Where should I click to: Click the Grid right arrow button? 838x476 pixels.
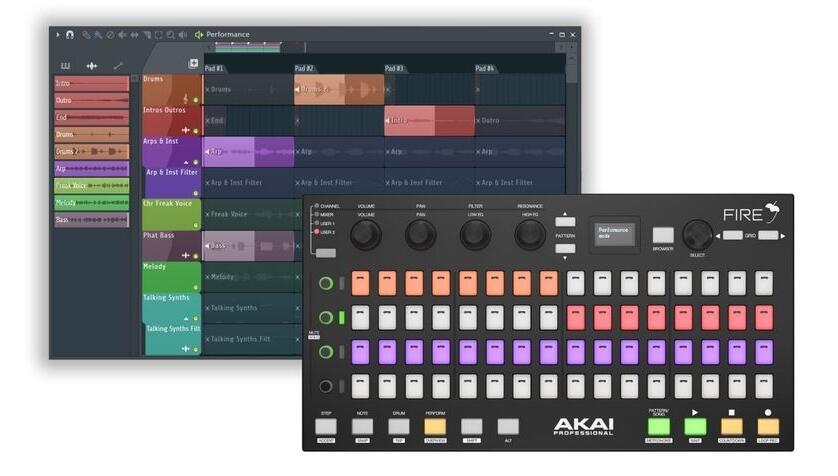tap(768, 235)
